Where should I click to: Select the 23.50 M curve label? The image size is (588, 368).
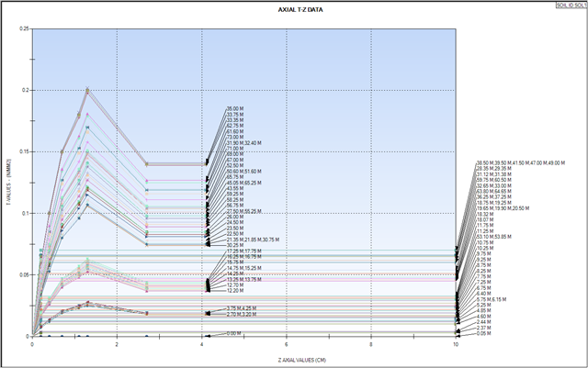pyautogui.click(x=235, y=229)
